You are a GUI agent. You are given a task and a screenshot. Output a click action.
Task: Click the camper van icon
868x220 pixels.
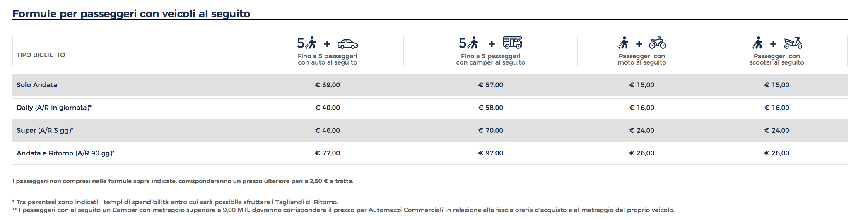point(512,43)
